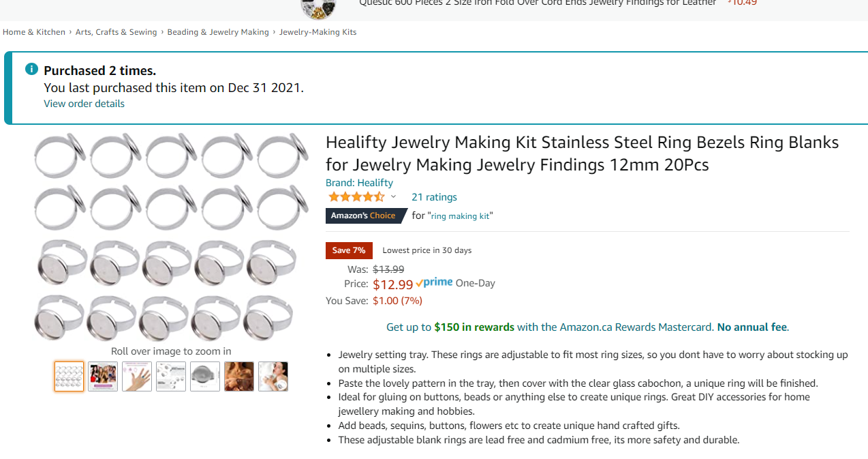The image size is (868, 459).
Task: Select the fourth thumbnail showing ring details
Action: point(171,376)
